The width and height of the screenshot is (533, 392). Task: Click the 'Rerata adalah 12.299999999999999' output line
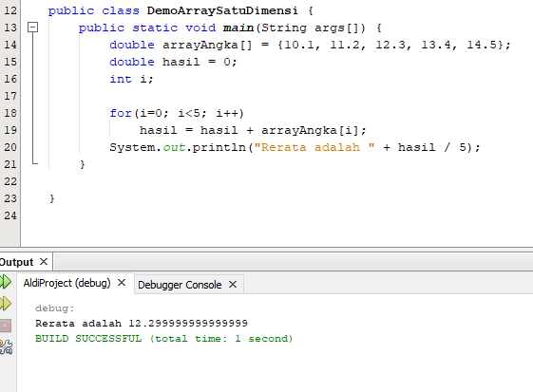pos(142,323)
